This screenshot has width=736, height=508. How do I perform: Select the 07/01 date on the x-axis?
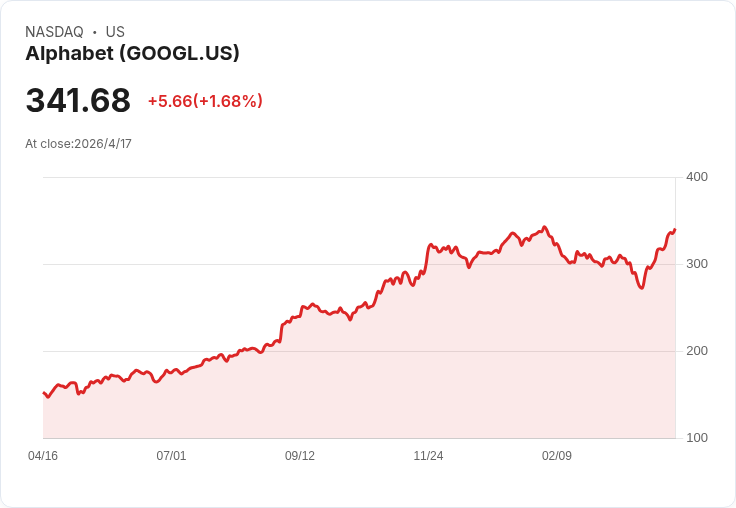[171, 456]
